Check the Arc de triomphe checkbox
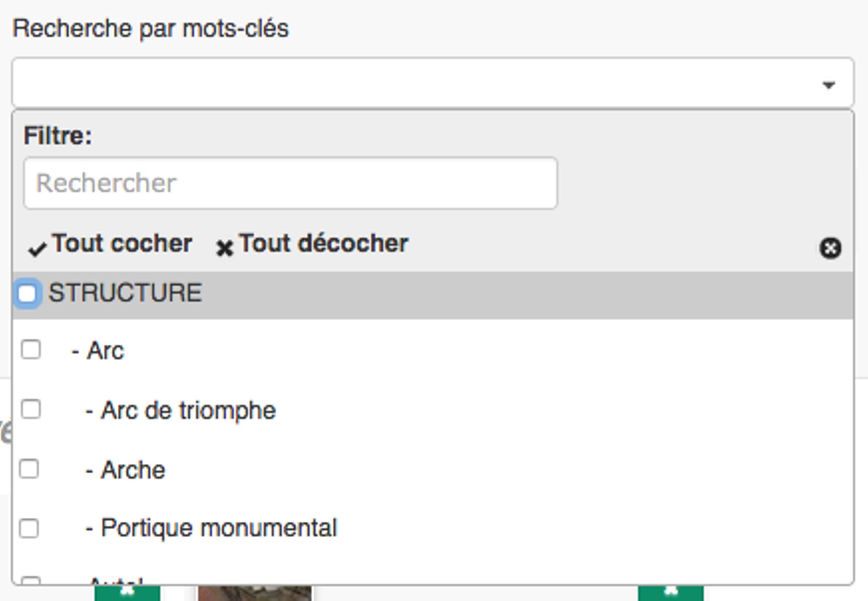The height and width of the screenshot is (601, 868). (31, 409)
